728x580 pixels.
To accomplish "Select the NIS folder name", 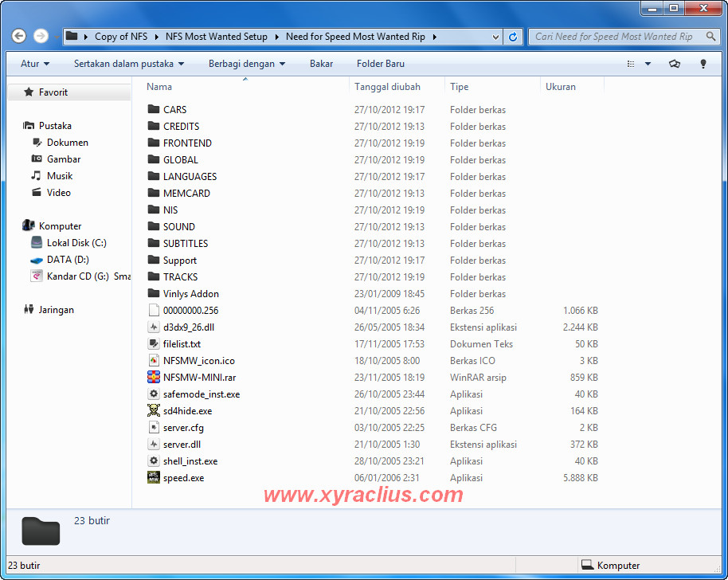I will 170,210.
